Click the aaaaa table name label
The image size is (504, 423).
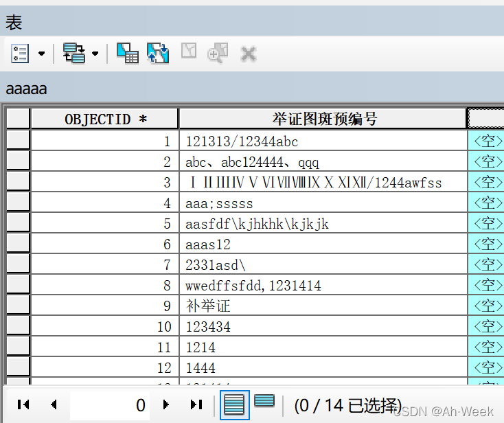click(26, 89)
